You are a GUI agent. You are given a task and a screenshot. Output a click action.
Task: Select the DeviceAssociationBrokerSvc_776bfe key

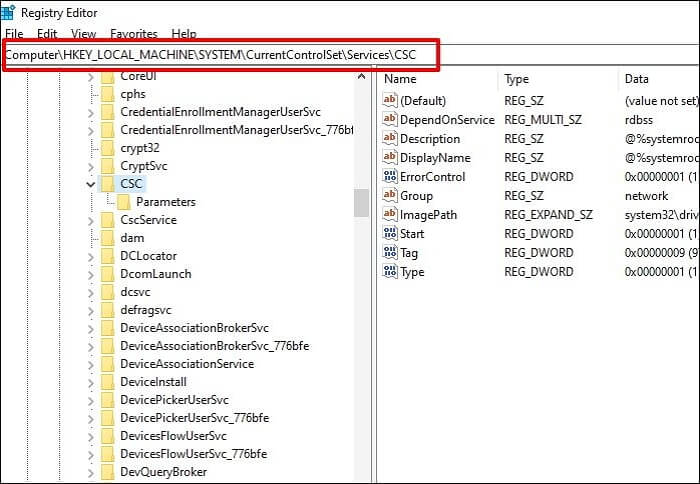click(x=214, y=346)
